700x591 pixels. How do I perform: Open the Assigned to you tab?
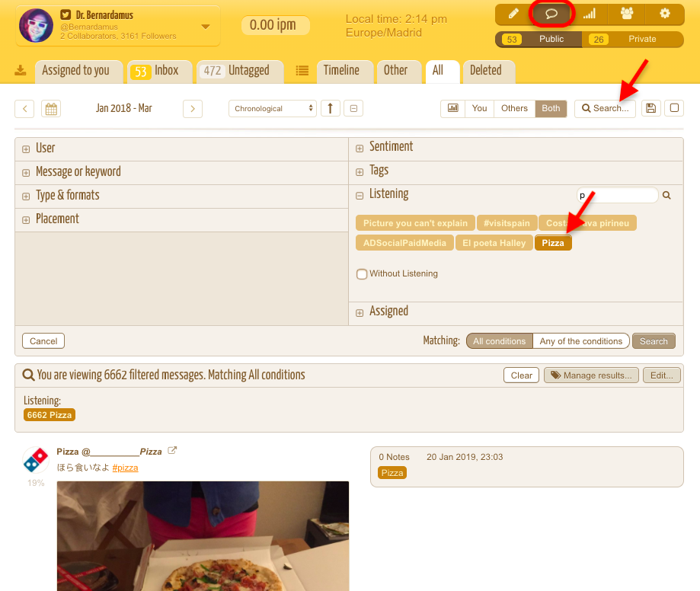tap(79, 72)
